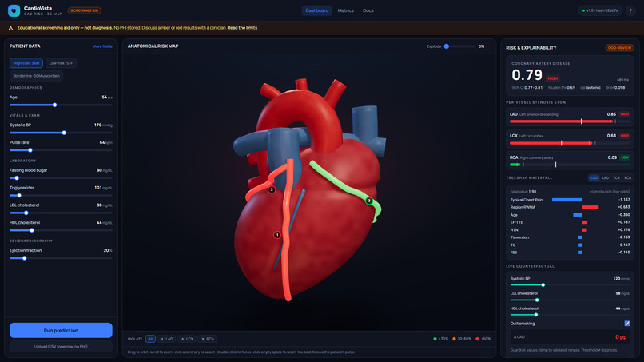Click the HIGH badge beside 0.79
The height and width of the screenshot is (362, 644).
pos(553,78)
